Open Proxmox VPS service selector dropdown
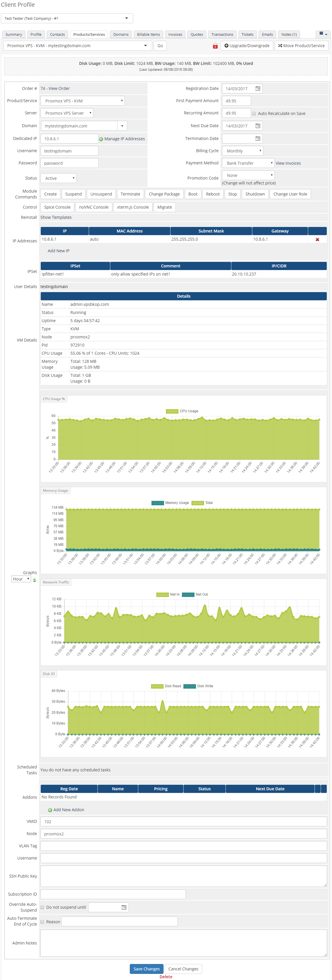The height and width of the screenshot is (980, 332). (x=78, y=46)
